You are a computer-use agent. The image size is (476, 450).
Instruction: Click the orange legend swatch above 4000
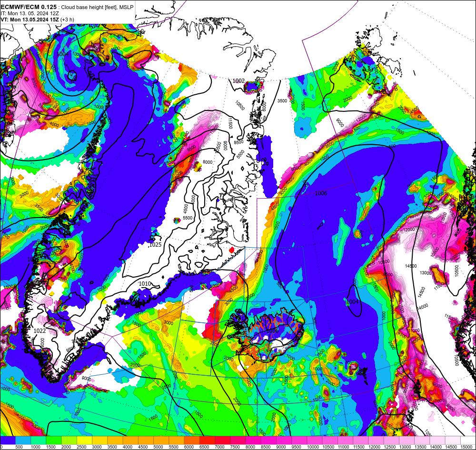coord(130,440)
